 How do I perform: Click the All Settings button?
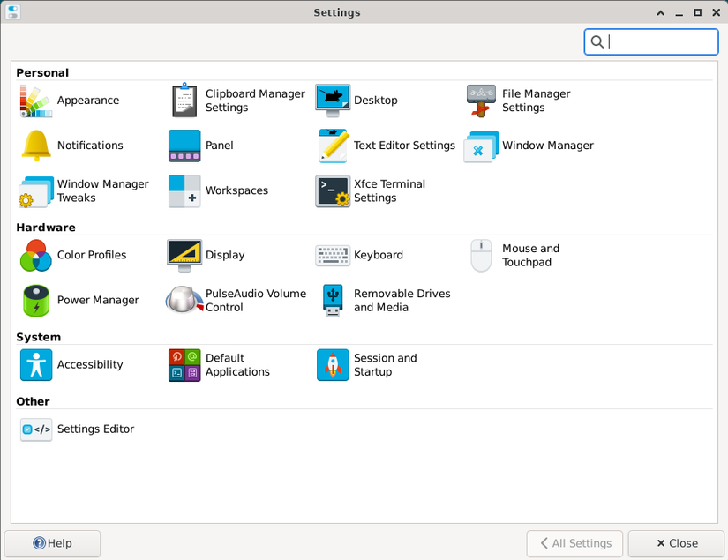click(x=574, y=543)
